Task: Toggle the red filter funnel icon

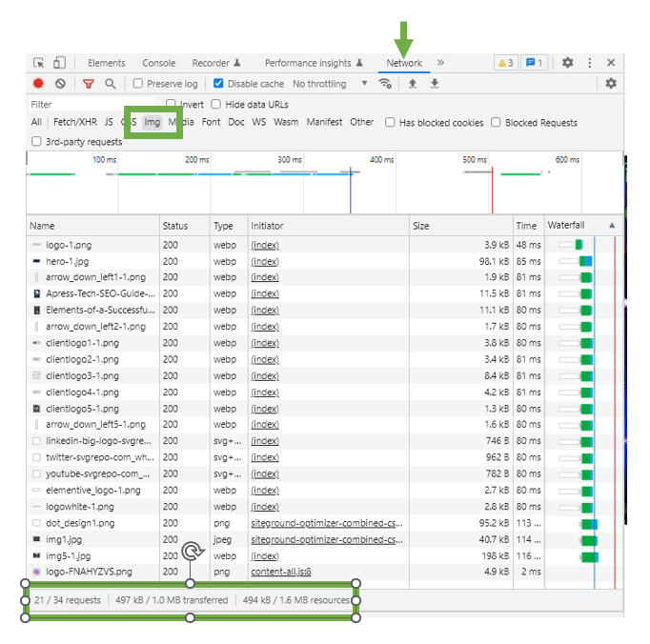Action: point(89,84)
